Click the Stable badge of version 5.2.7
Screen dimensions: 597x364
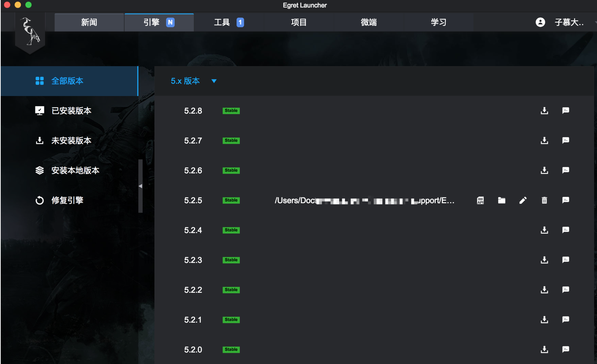point(231,141)
